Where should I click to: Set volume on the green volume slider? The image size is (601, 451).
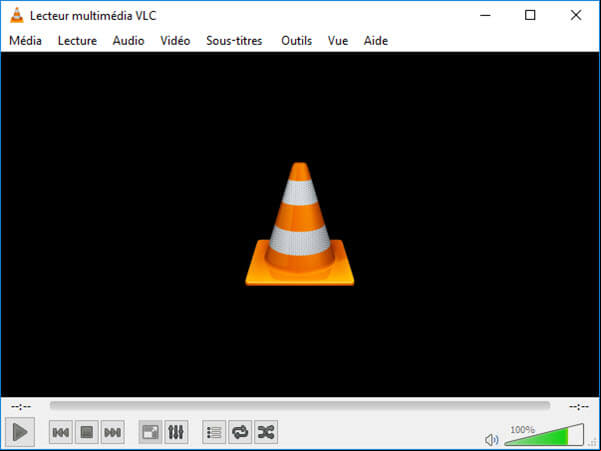pos(544,435)
